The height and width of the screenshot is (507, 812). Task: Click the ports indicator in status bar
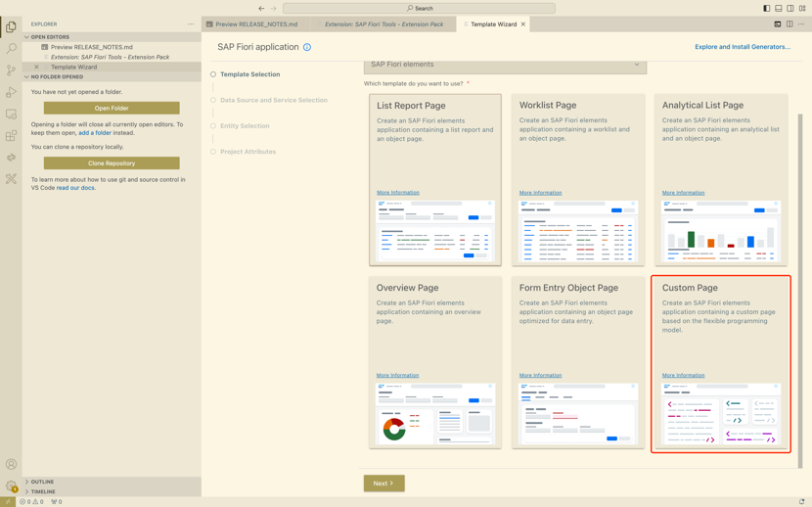(x=57, y=502)
